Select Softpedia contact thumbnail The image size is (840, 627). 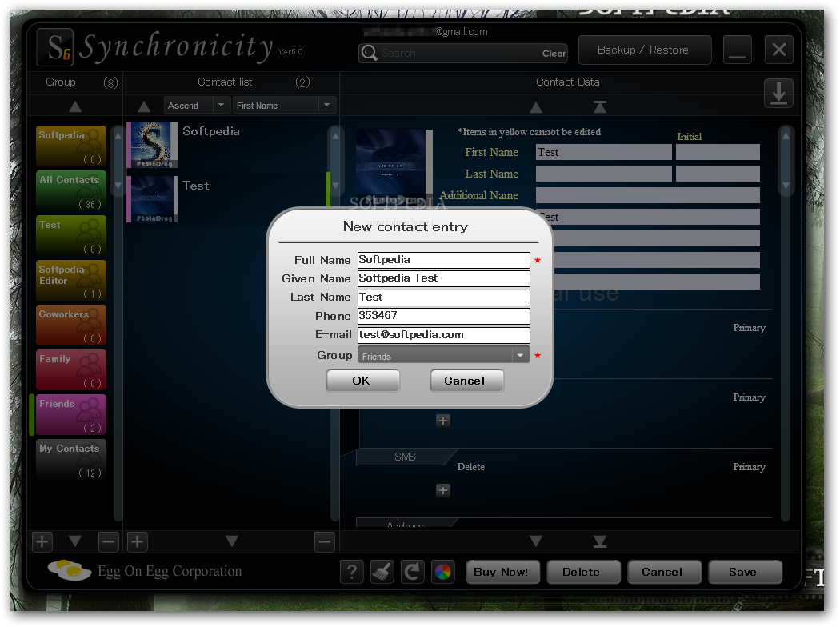coord(152,145)
